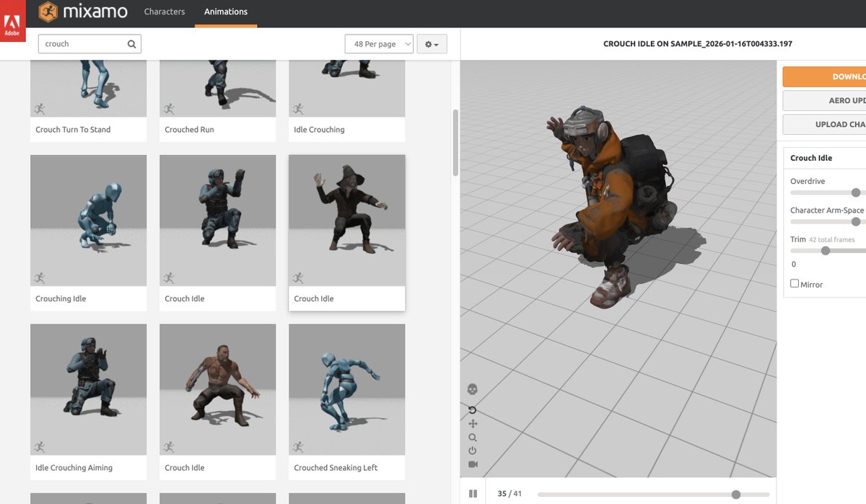866x504 pixels.
Task: Adjust the Overdrive slider handle
Action: pyautogui.click(x=856, y=193)
